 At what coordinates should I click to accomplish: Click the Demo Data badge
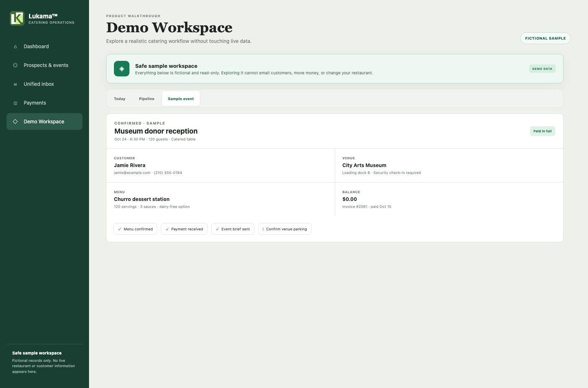click(x=542, y=69)
